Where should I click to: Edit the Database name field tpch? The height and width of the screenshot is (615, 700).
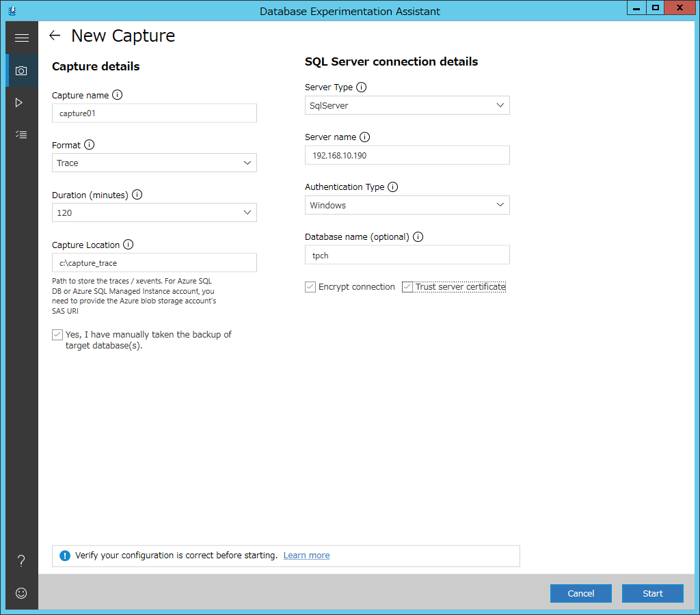pyautogui.click(x=407, y=256)
